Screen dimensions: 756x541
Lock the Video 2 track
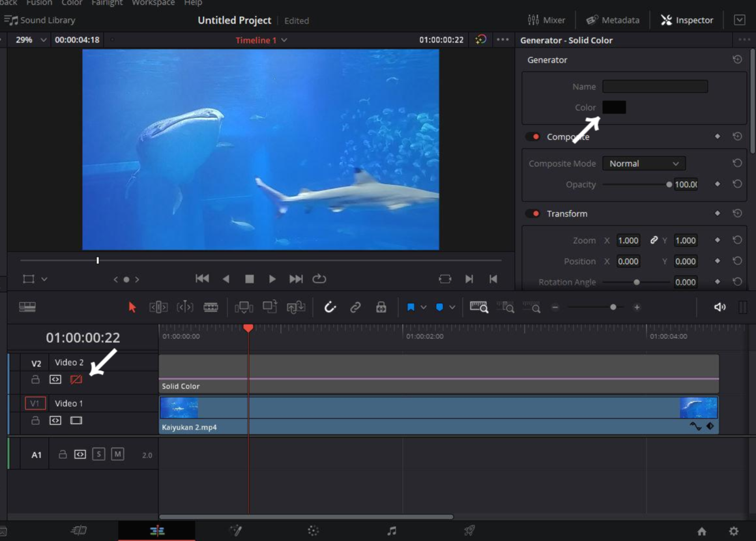pyautogui.click(x=35, y=379)
